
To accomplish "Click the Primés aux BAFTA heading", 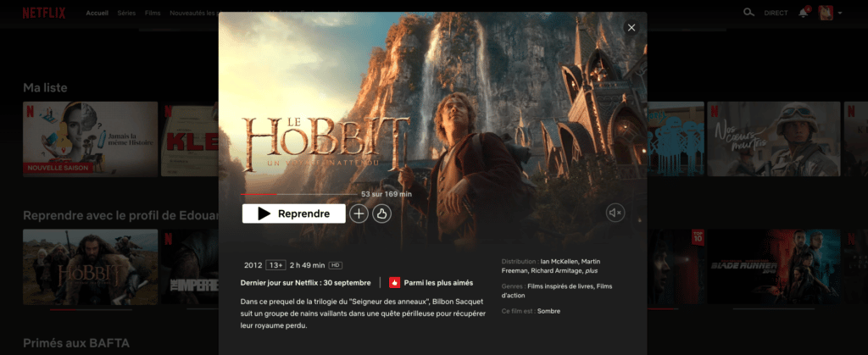I will (75, 343).
